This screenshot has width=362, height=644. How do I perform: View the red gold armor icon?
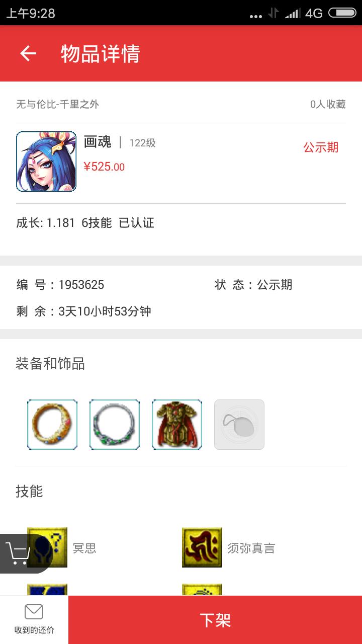[177, 425]
